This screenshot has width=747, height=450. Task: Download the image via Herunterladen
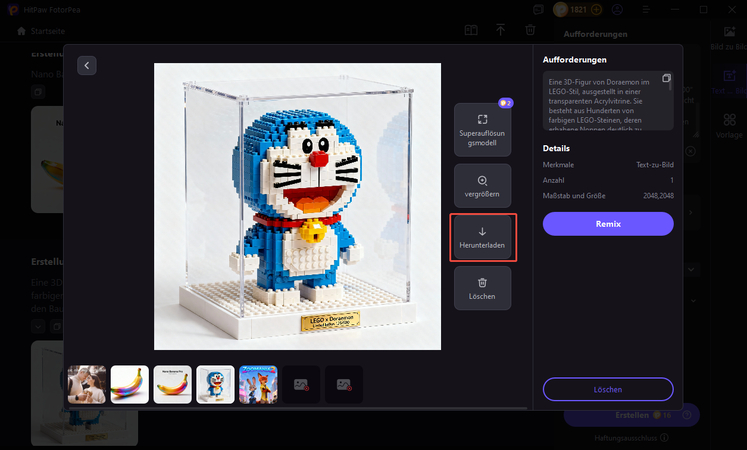(482, 237)
